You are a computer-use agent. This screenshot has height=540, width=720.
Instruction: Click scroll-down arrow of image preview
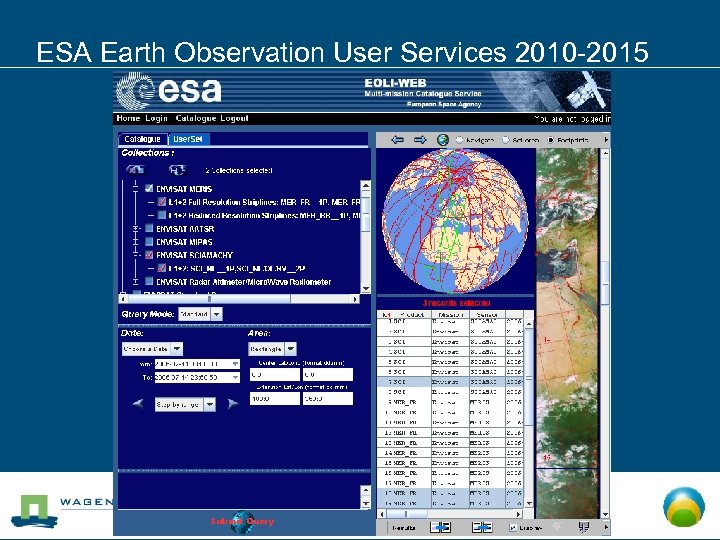605,514
